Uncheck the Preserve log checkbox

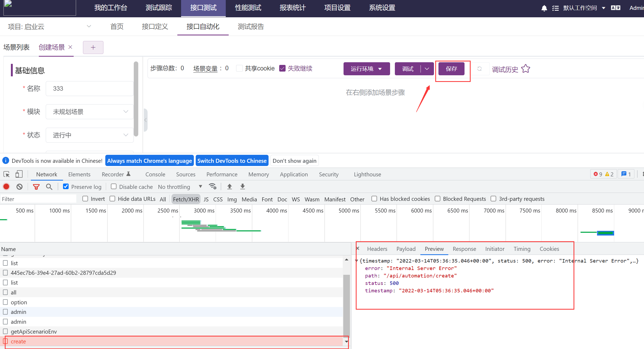coord(66,186)
